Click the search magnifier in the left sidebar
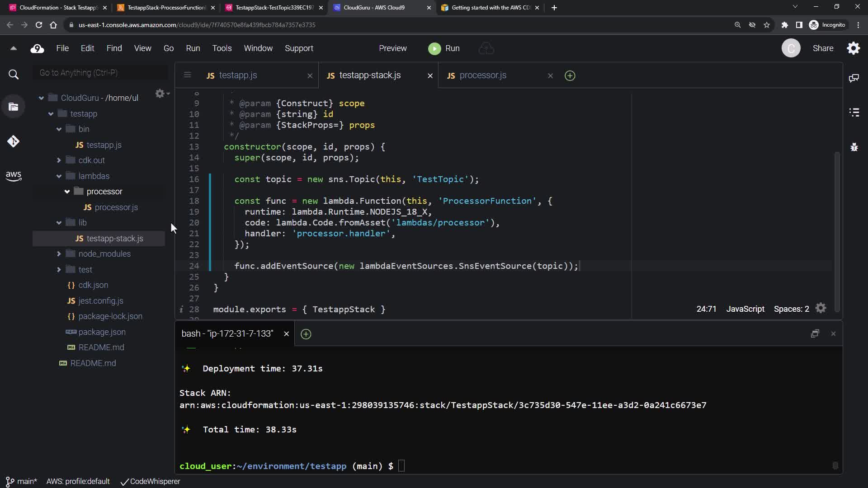This screenshot has height=488, width=868. [14, 75]
